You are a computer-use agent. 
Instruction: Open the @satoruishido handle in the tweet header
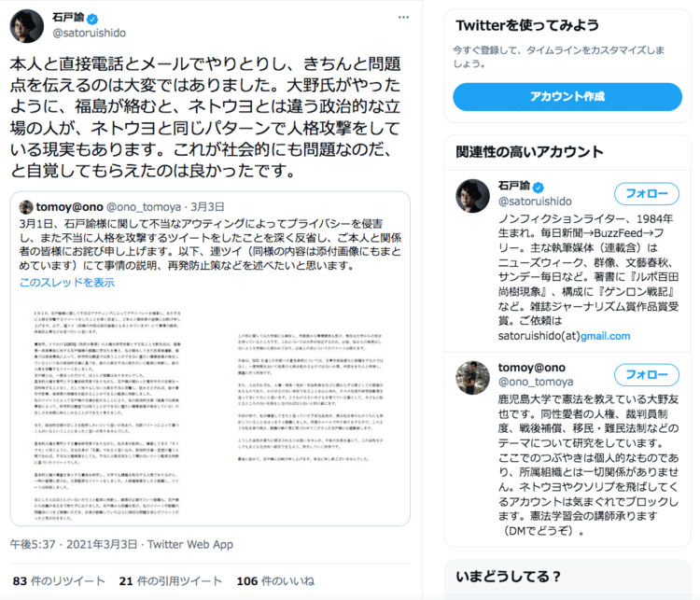click(x=90, y=33)
